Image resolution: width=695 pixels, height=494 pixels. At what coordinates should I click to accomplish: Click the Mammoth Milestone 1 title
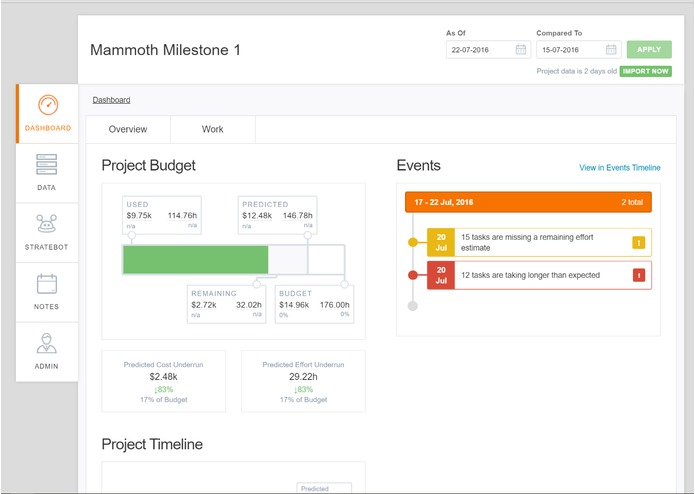point(165,50)
